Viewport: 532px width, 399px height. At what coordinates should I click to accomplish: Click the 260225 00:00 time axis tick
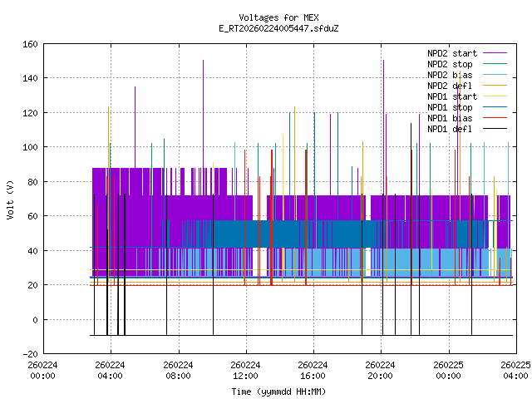[448, 369]
